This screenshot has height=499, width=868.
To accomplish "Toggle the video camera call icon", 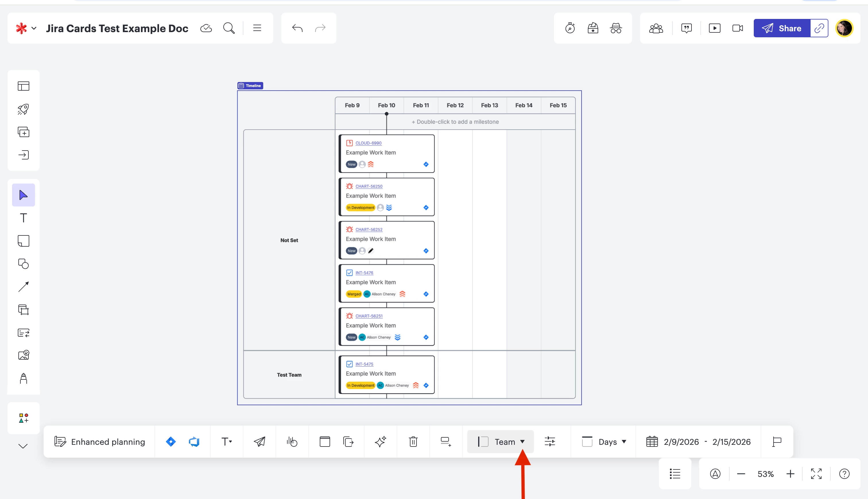I will (737, 28).
